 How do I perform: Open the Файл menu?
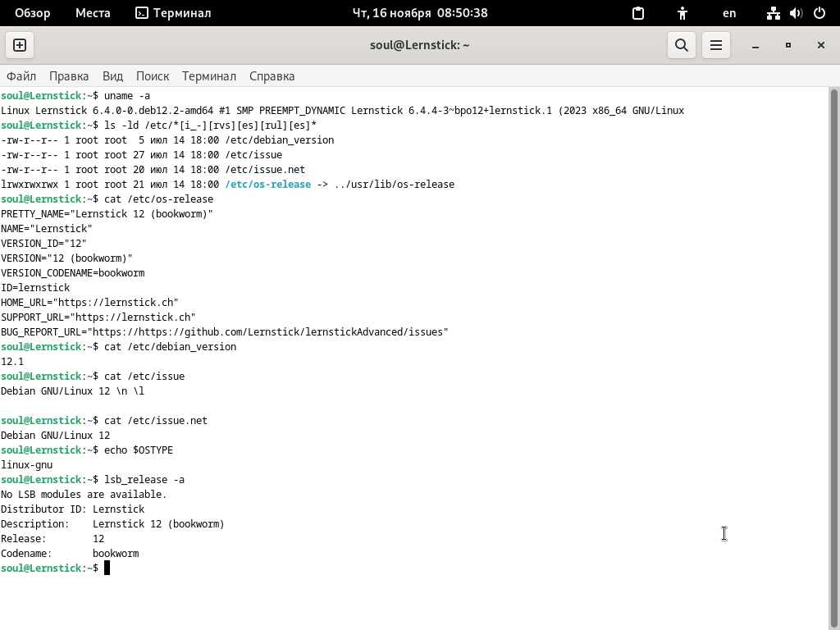point(21,76)
